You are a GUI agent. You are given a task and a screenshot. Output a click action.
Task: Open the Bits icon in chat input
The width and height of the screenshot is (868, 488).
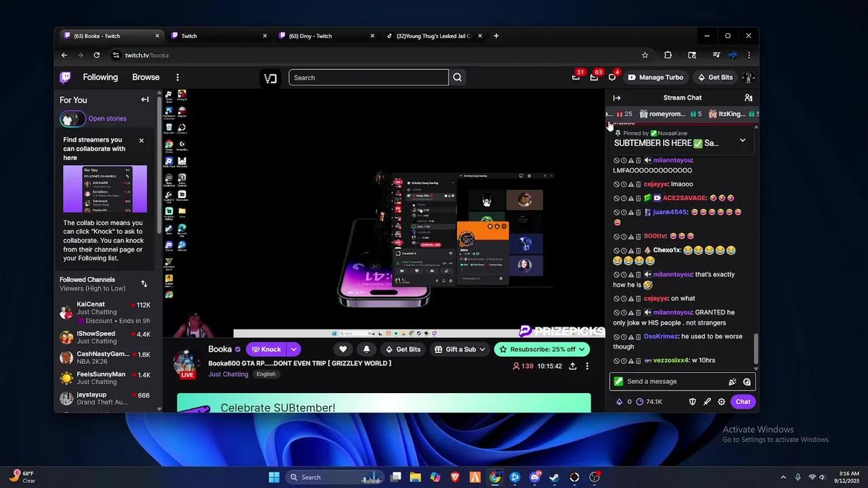[x=732, y=382]
